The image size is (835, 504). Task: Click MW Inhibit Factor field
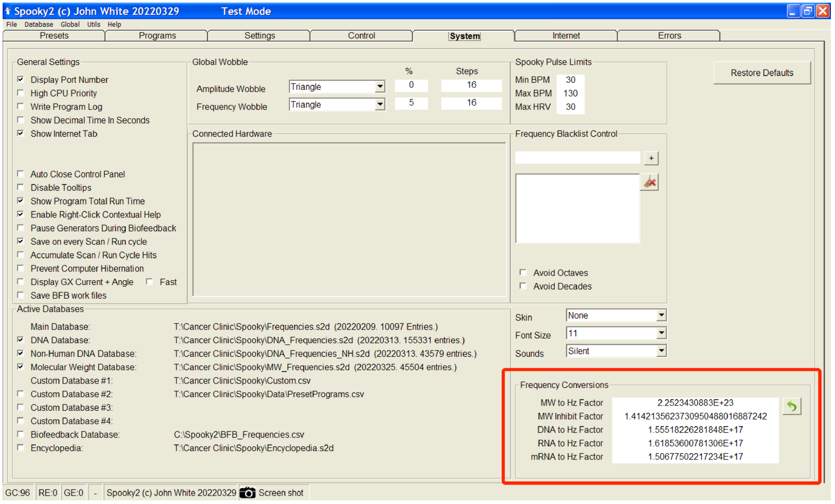point(696,417)
